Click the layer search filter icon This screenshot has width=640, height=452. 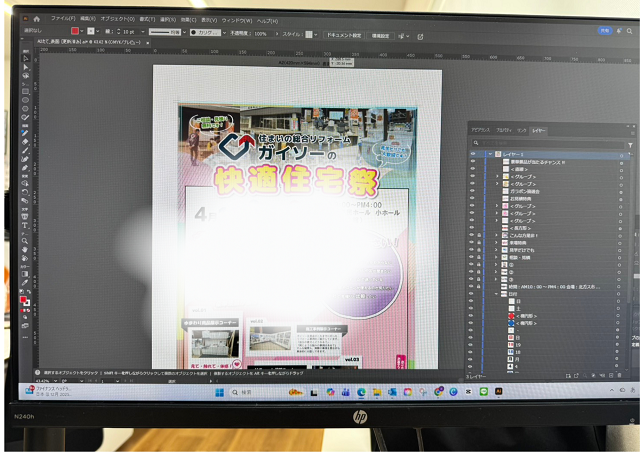coord(629,144)
